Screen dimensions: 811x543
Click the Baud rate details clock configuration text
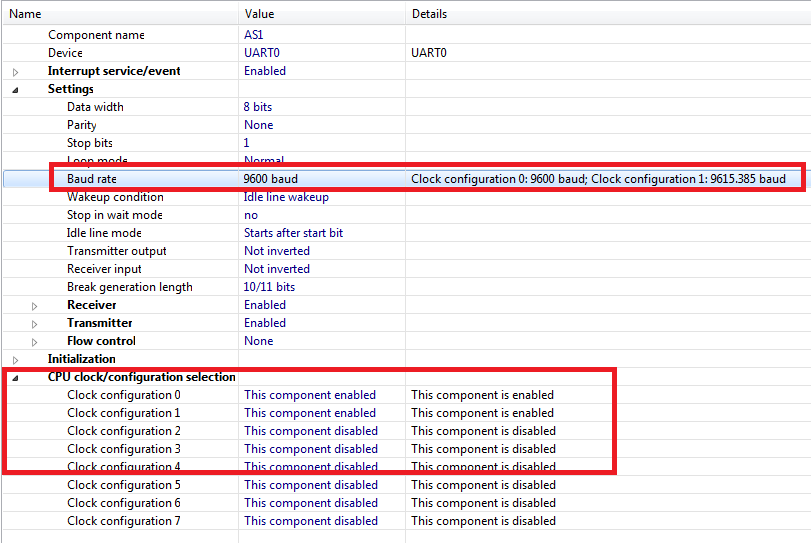click(x=598, y=179)
